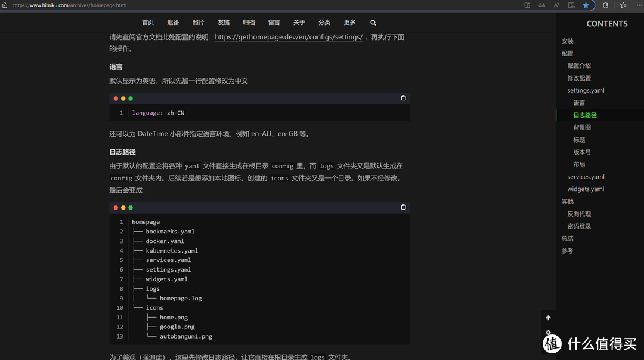
Task: Click the copy icon on the directory tree code block
Action: click(x=403, y=207)
